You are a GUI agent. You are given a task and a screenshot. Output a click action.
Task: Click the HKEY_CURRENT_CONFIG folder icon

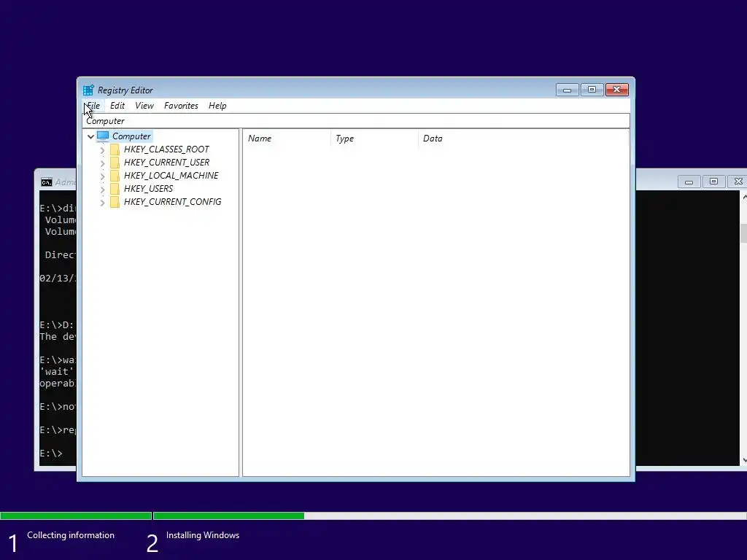(x=115, y=202)
